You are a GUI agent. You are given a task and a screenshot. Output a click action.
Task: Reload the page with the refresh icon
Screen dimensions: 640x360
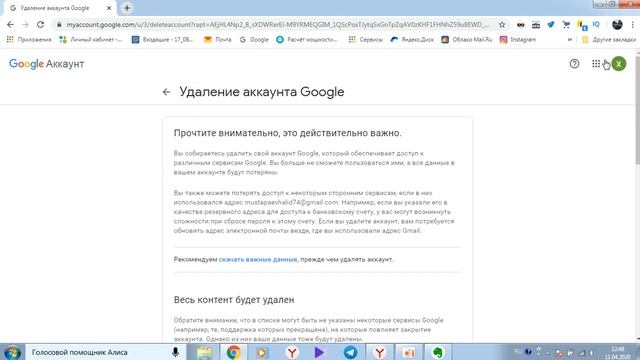40,24
